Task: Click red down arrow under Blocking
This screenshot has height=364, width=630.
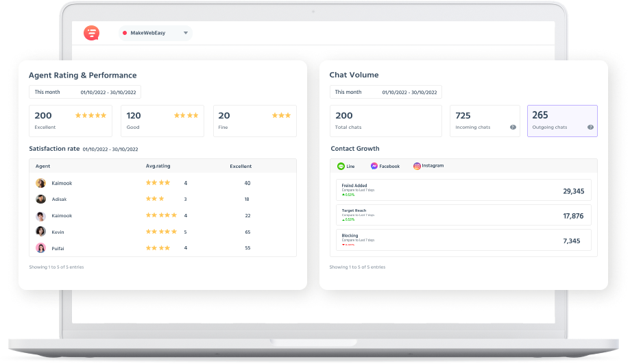Action: point(343,245)
